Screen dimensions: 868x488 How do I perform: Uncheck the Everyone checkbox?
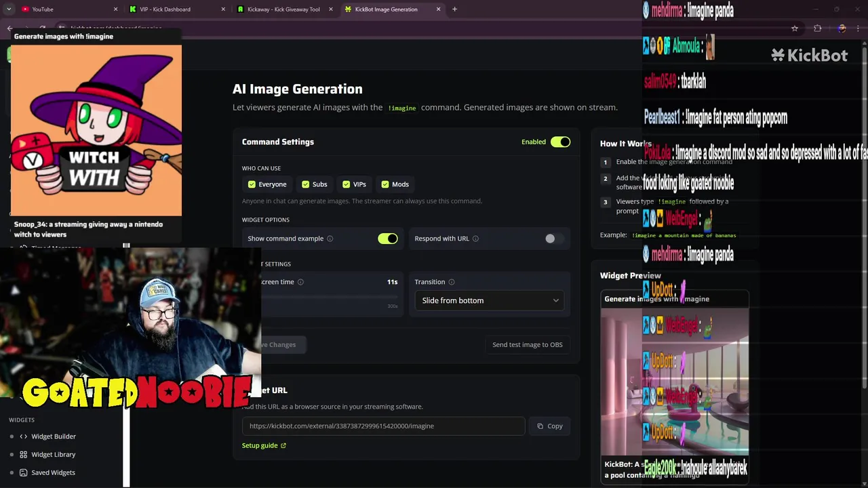point(252,184)
